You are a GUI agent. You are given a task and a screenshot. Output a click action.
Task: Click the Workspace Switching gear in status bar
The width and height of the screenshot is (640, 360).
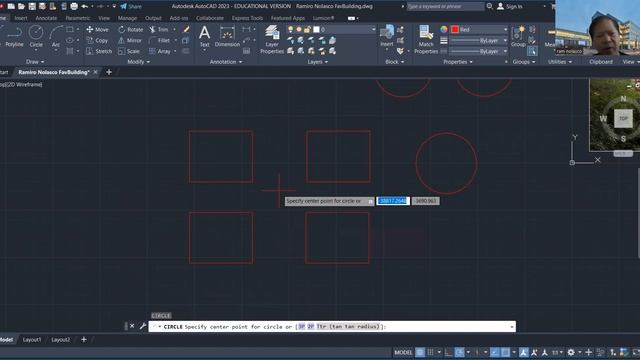coord(571,352)
